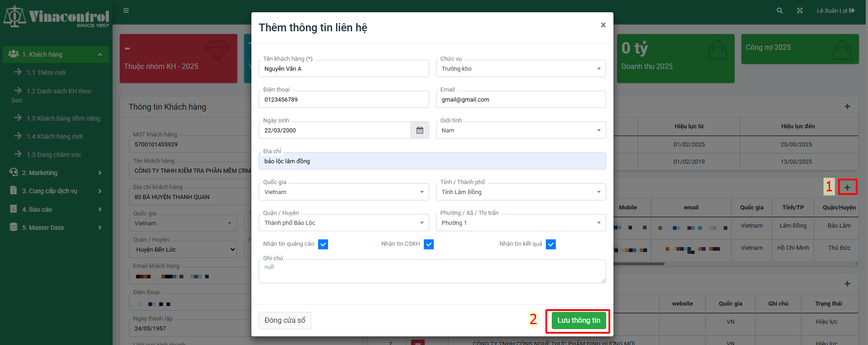Viewport: 868px width, 345px height.
Task: Click the Ghi chú textarea
Action: point(432,271)
